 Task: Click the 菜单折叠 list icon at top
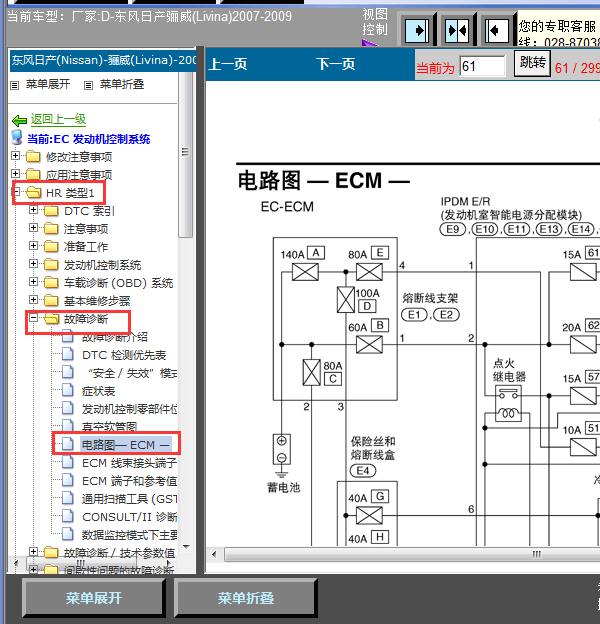tap(88, 85)
